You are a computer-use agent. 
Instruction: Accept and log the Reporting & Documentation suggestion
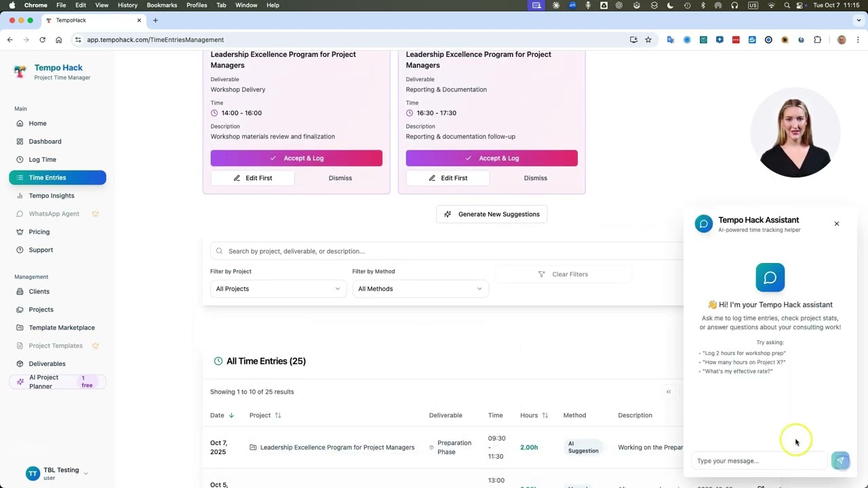[492, 159]
